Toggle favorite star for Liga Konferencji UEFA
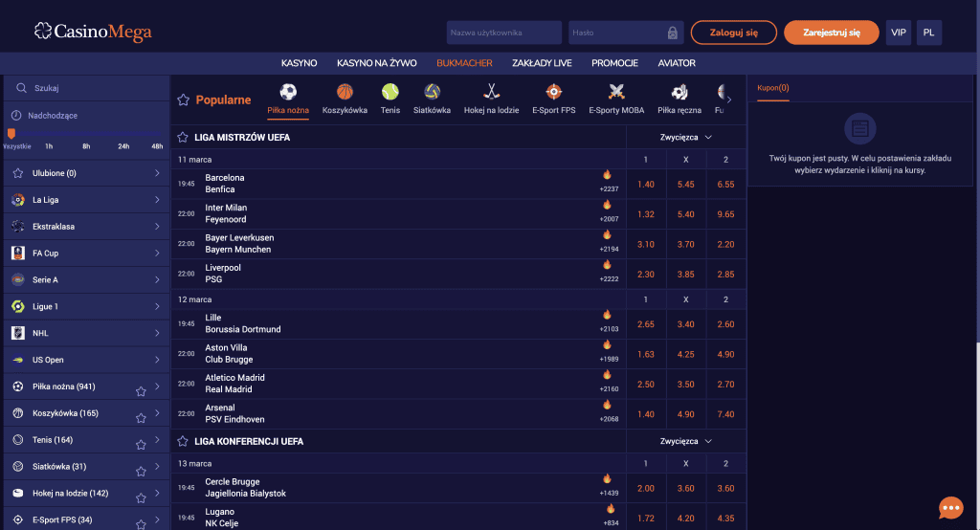This screenshot has height=530, width=980. coord(183,441)
